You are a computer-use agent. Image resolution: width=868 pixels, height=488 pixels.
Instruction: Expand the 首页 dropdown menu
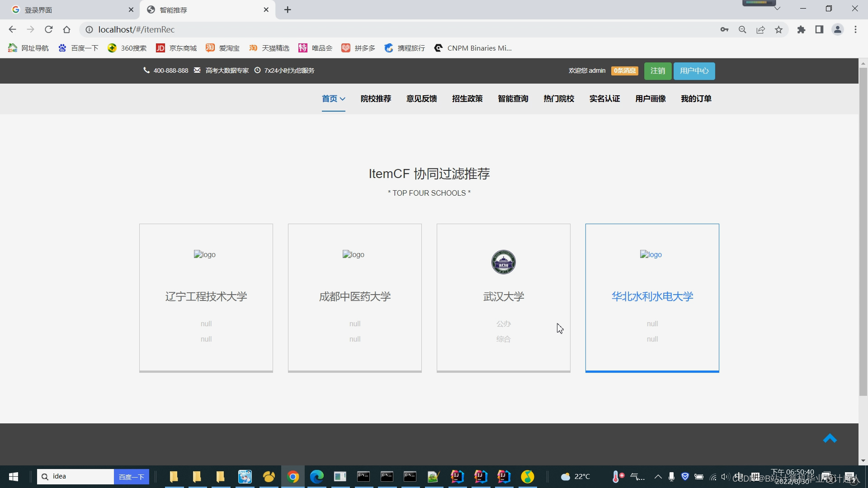coord(334,99)
